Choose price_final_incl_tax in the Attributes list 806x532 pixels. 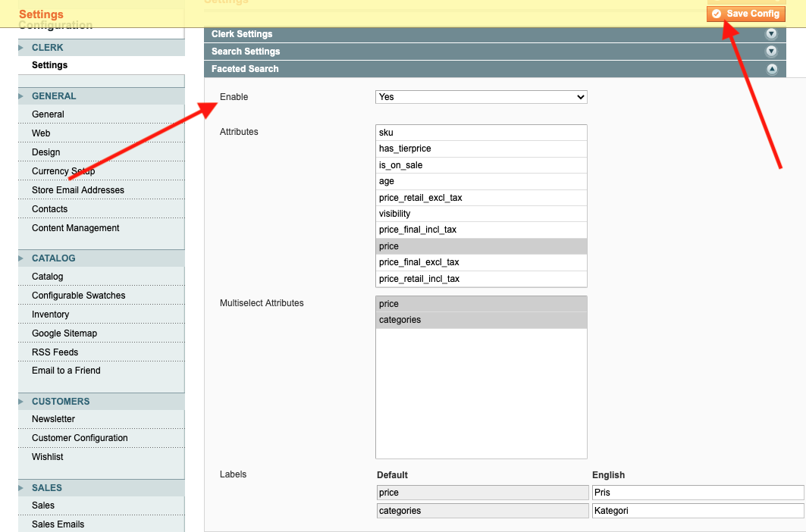[x=481, y=230]
